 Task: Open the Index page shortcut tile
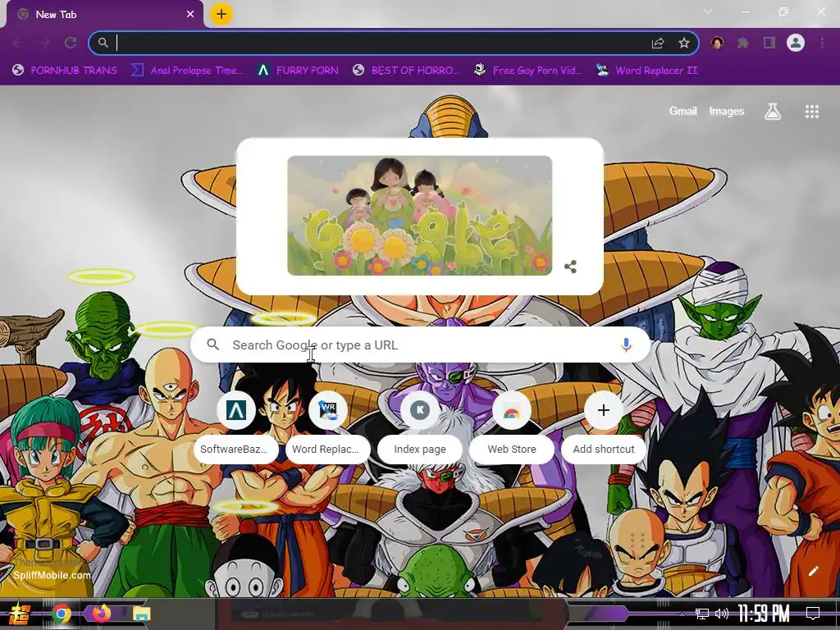420,428
